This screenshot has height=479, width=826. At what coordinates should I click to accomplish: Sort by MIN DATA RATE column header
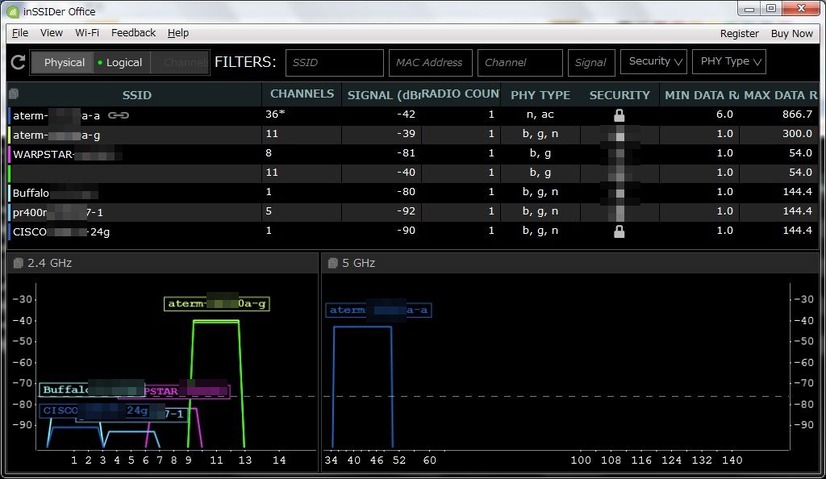pos(700,95)
